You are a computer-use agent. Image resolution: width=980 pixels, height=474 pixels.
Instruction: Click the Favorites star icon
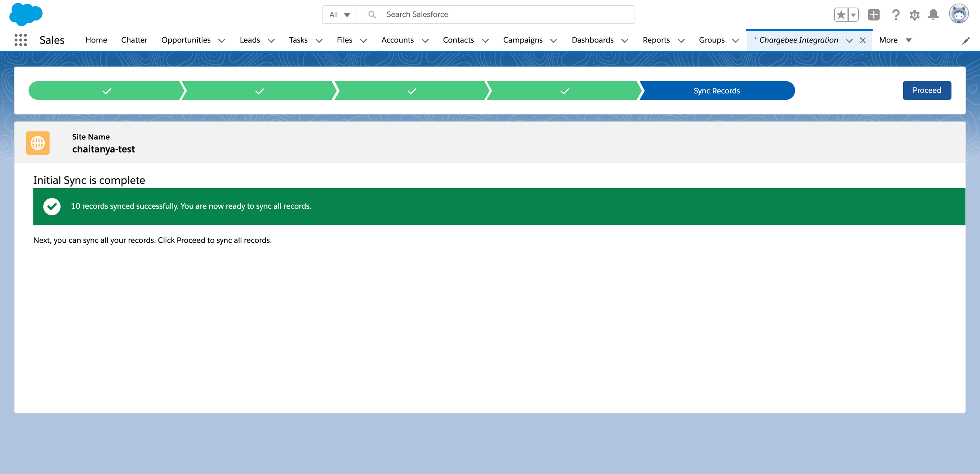(841, 15)
